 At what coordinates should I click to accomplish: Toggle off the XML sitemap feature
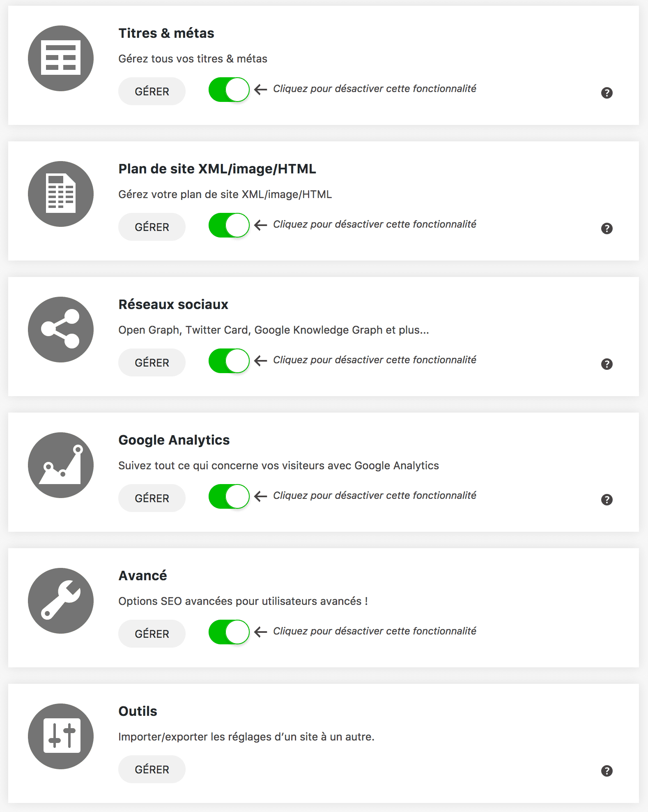coord(228,225)
